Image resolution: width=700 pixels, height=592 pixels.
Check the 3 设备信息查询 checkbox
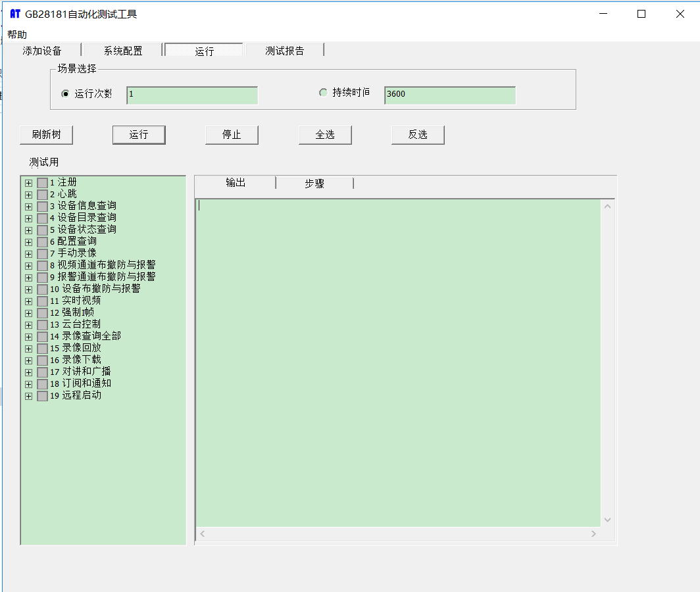click(42, 207)
